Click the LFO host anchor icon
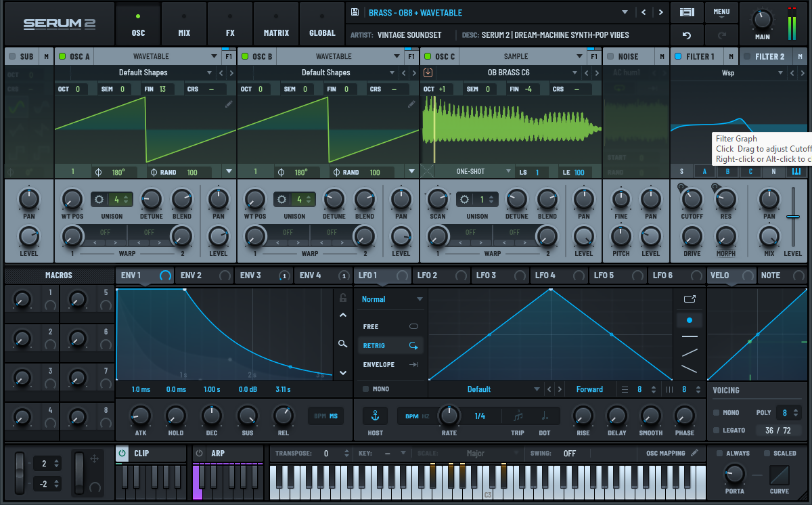Screen dimensions: 812x505 (x=375, y=416)
